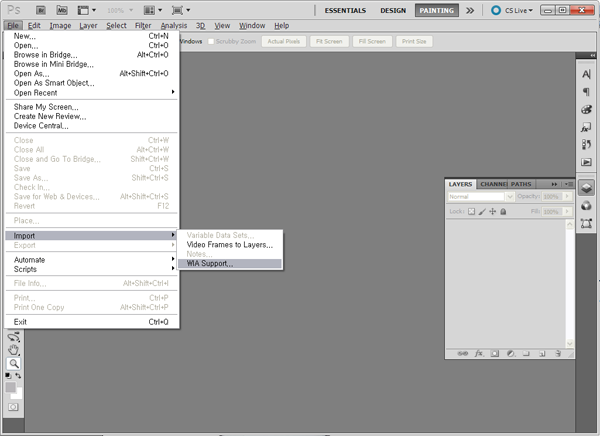Click the Actual Pixels button
Image resolution: width=600 pixels, height=436 pixels.
click(284, 41)
